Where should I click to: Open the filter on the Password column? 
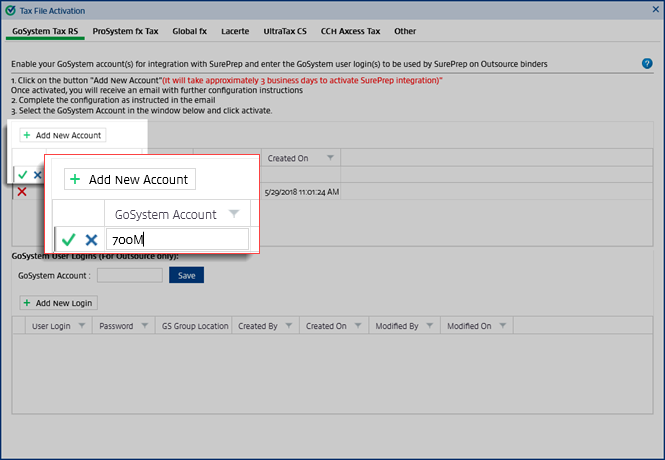tap(143, 326)
